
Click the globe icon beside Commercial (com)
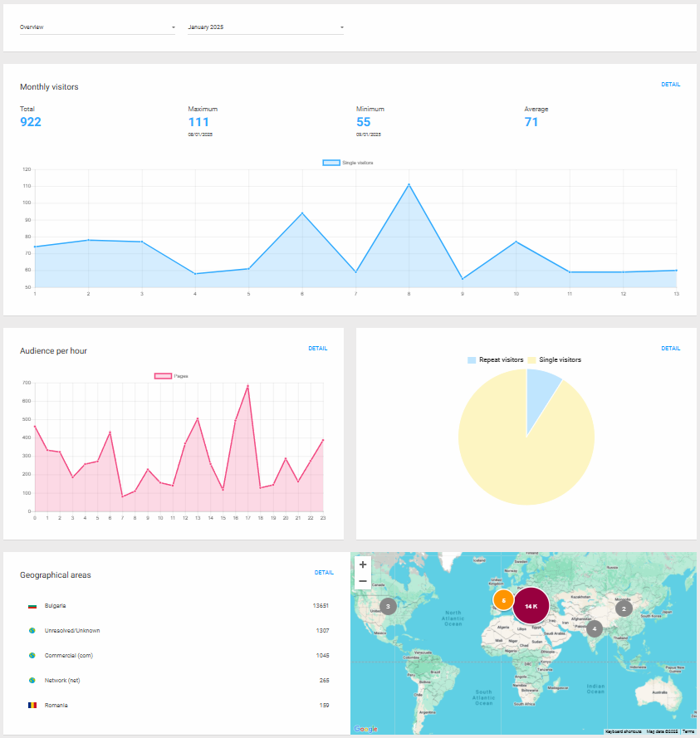[32, 656]
